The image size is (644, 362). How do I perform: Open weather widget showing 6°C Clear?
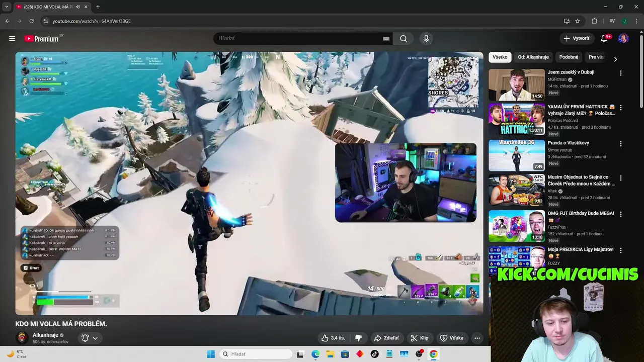16,354
